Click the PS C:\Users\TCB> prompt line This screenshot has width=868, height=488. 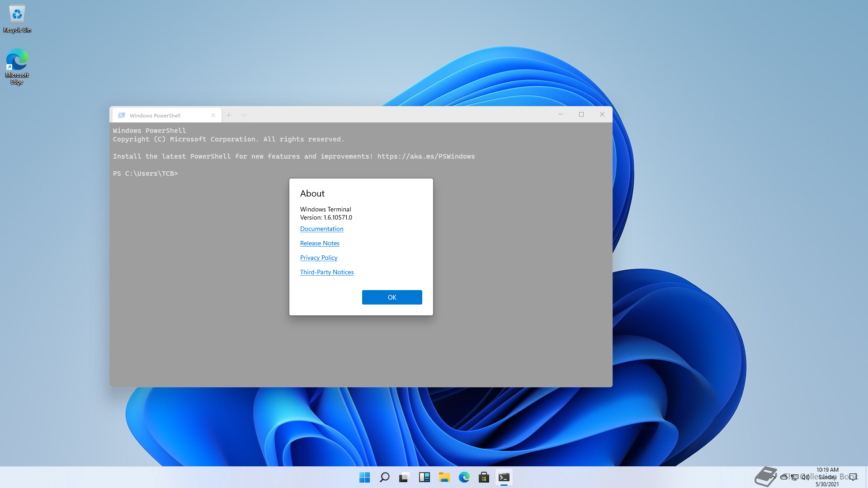146,174
